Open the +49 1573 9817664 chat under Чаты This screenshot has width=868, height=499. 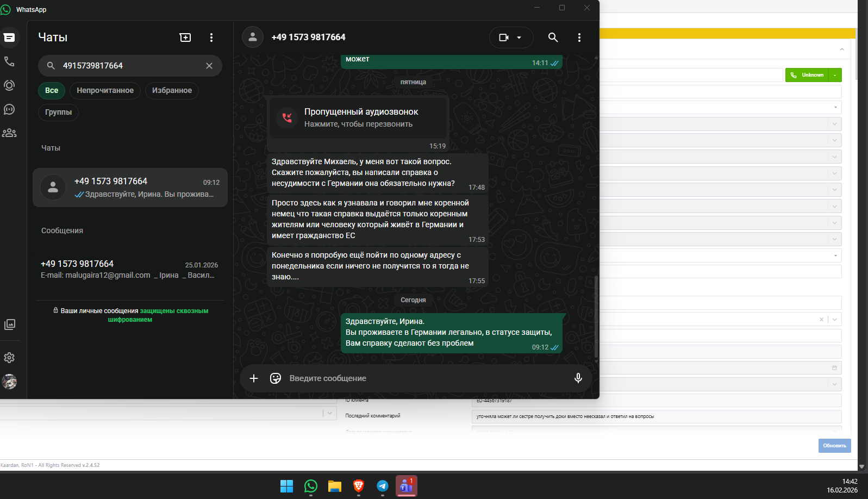pos(130,188)
